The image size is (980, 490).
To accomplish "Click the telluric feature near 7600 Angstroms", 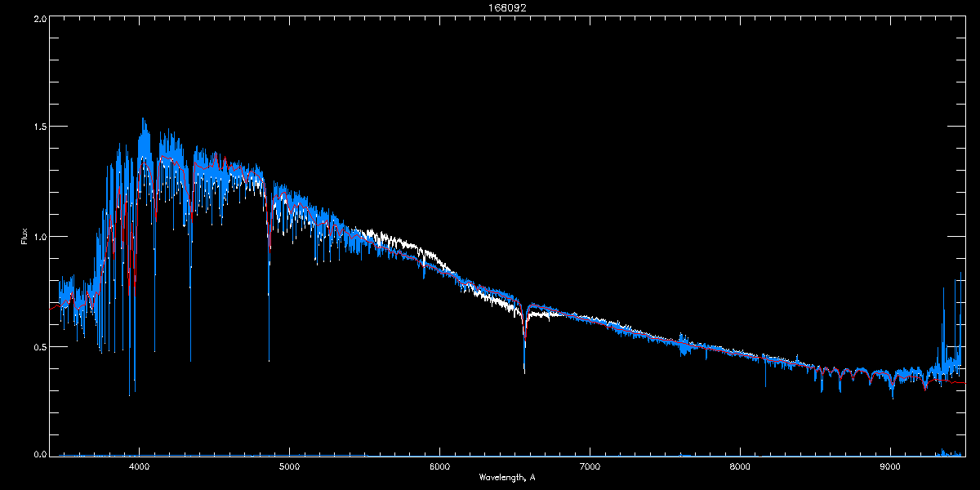I will click(684, 345).
